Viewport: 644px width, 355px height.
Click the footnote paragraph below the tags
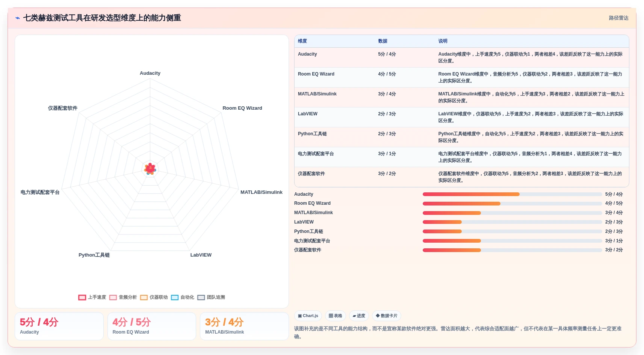[x=458, y=332]
